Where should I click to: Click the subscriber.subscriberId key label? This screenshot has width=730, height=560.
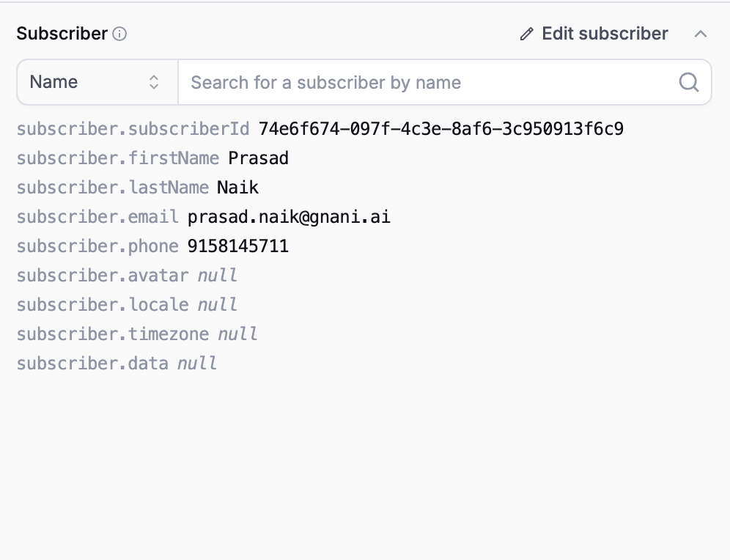tap(133, 129)
